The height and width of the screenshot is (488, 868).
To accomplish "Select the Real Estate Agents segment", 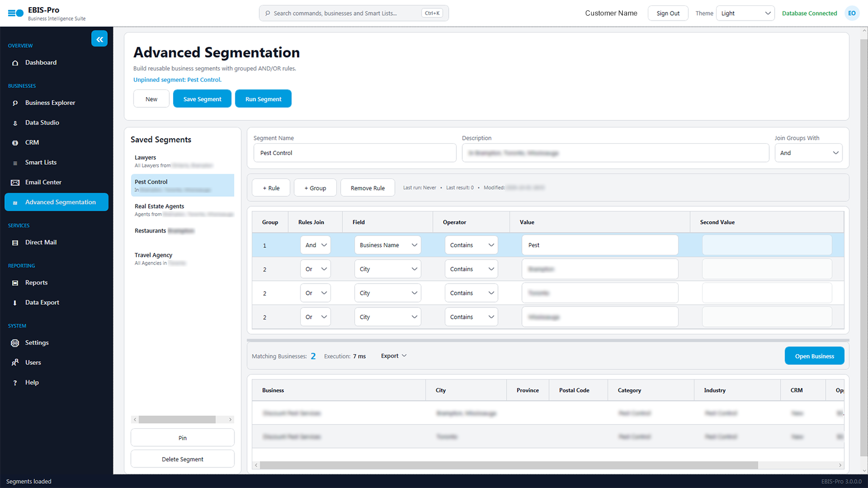I will click(x=182, y=210).
